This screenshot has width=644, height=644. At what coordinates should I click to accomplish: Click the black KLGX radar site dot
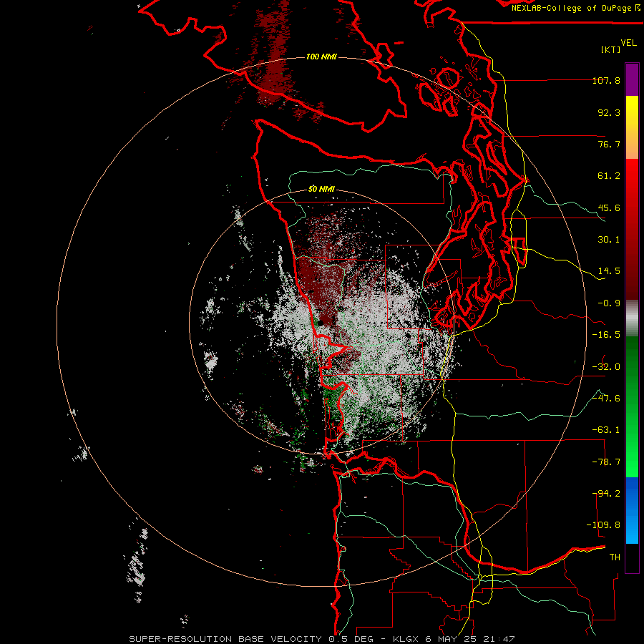321,323
